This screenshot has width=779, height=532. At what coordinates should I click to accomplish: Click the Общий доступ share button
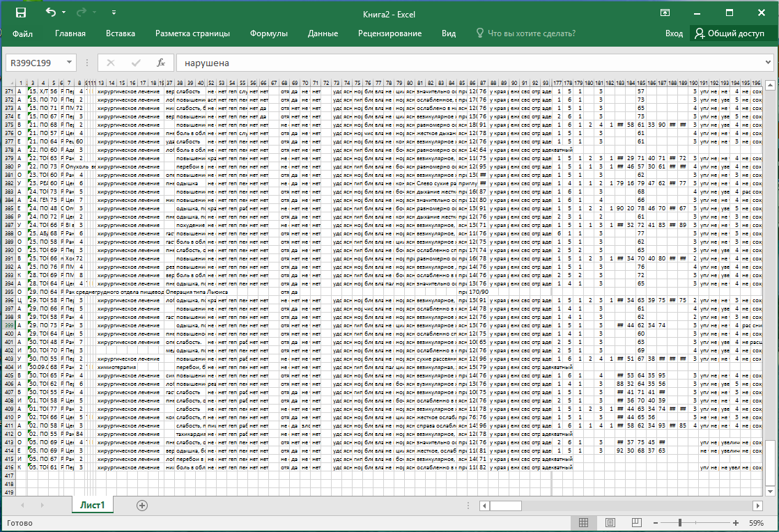(x=730, y=33)
